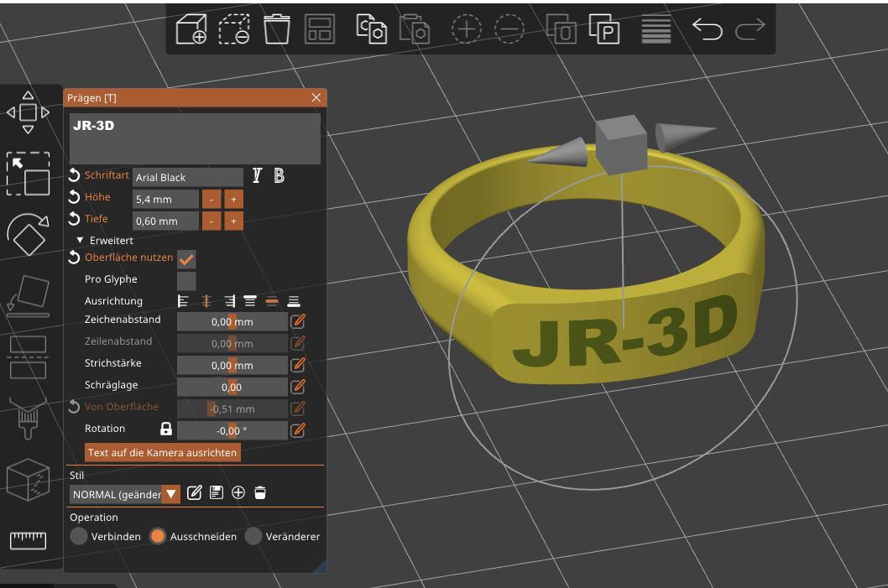
Task: Open the Schriftart Arial Black font selector
Action: (188, 177)
